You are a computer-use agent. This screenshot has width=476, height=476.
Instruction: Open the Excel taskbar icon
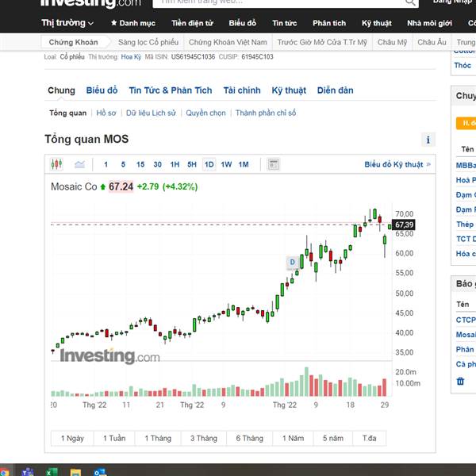[x=52, y=472]
